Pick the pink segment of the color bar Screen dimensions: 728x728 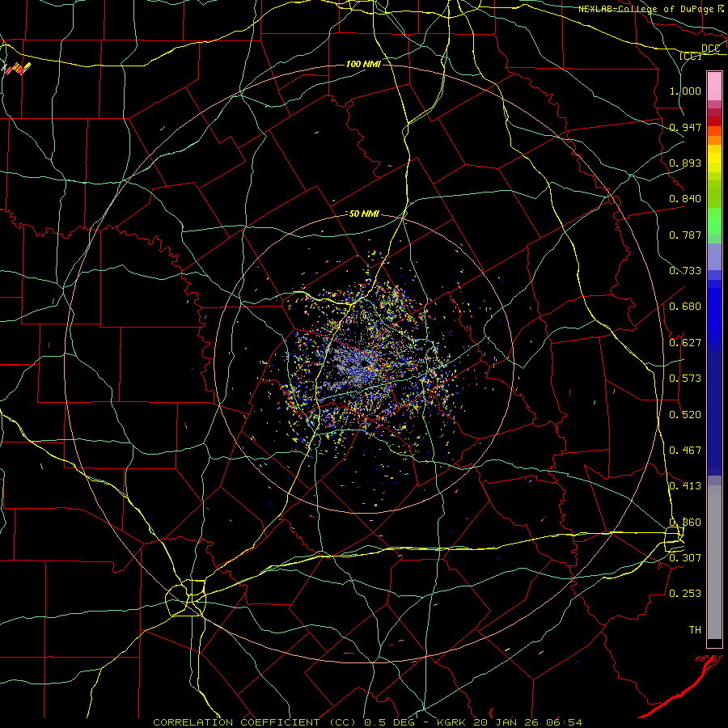[714, 87]
